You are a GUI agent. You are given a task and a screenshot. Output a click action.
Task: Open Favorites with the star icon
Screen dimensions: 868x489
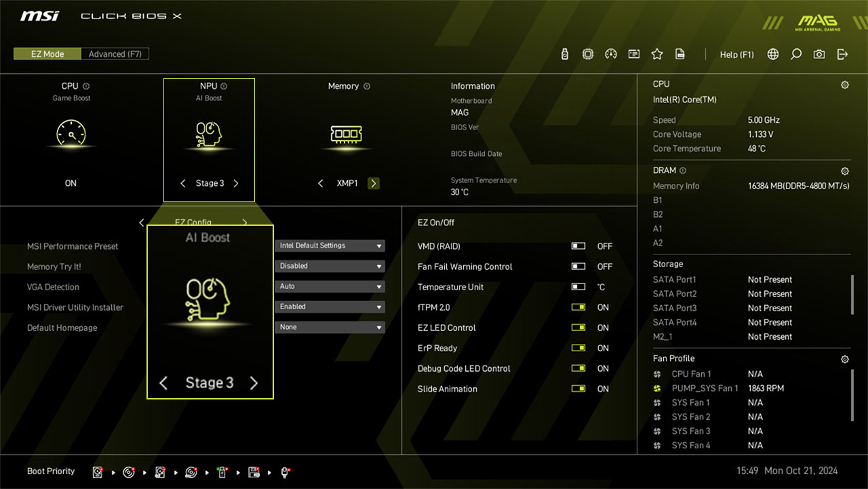pos(657,54)
